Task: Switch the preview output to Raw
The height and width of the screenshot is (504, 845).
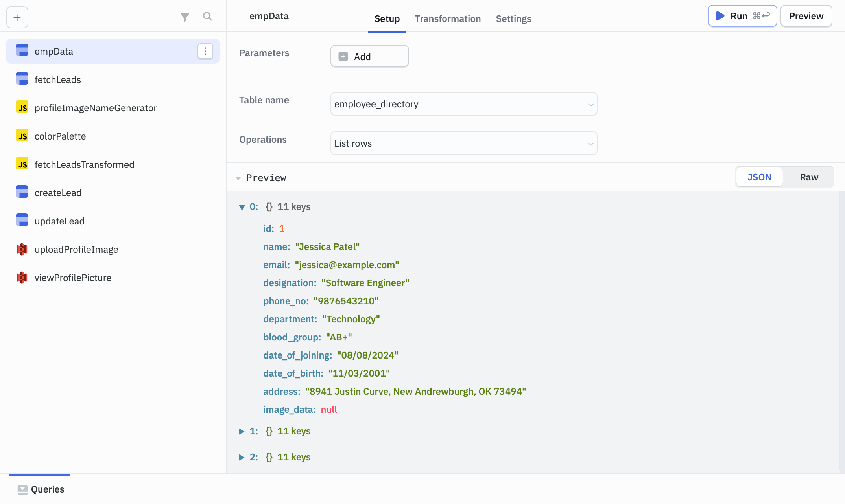Action: tap(808, 177)
